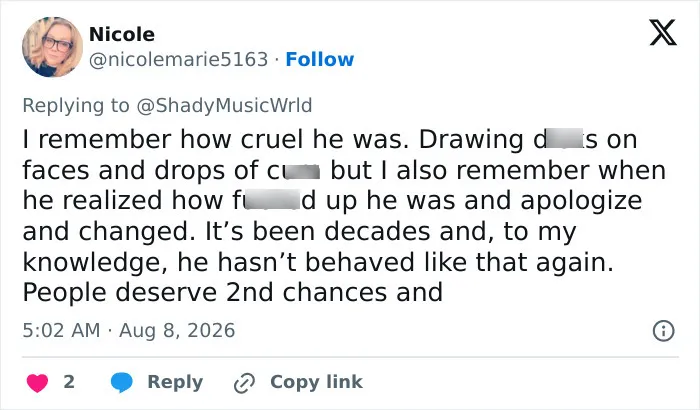Click the 5:02 AM time text
Screen dimensions: 700x410
[61, 331]
